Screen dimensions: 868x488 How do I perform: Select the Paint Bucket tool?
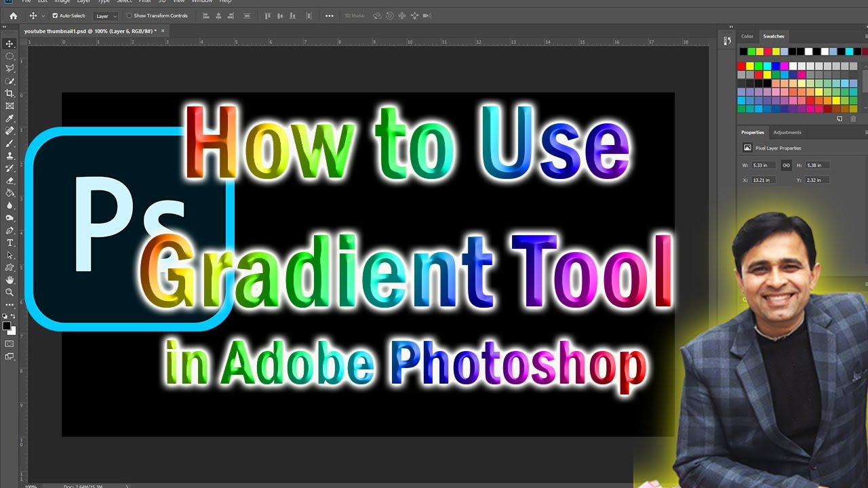(x=9, y=193)
